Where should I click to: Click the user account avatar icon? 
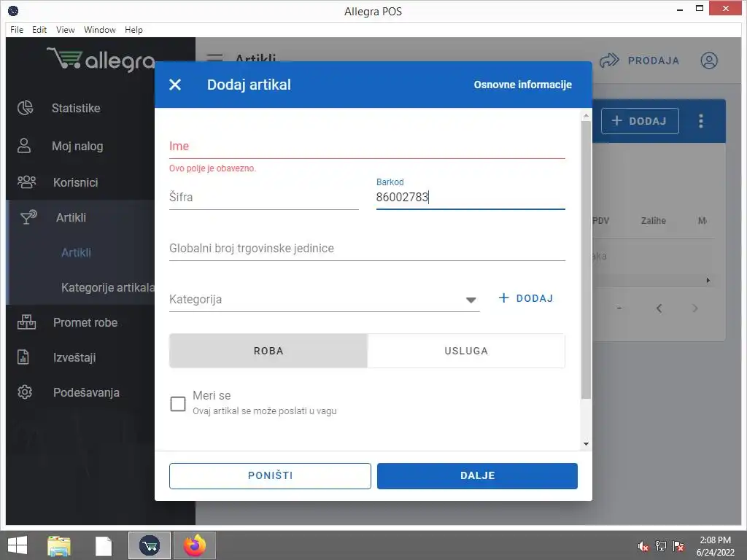[709, 61]
